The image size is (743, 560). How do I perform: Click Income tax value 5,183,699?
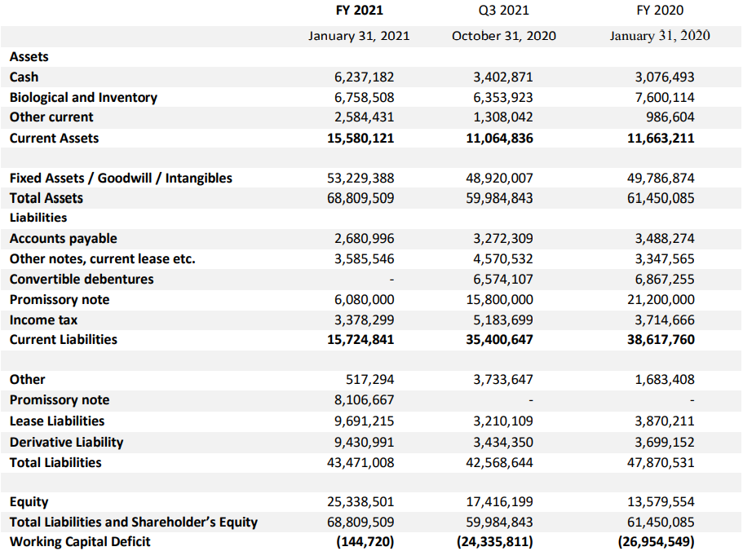502,320
